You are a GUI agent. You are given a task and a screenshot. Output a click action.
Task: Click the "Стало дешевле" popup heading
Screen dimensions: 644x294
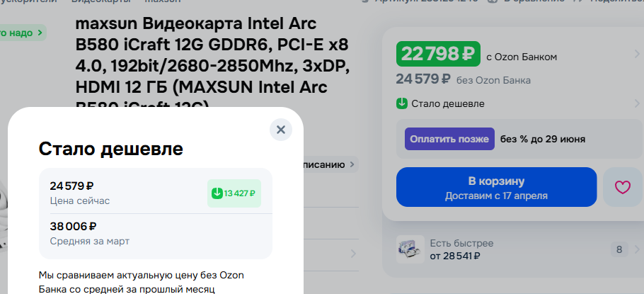pyautogui.click(x=111, y=149)
